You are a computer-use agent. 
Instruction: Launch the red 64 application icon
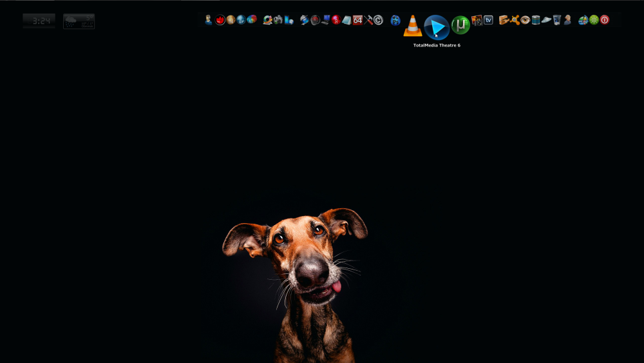[357, 20]
